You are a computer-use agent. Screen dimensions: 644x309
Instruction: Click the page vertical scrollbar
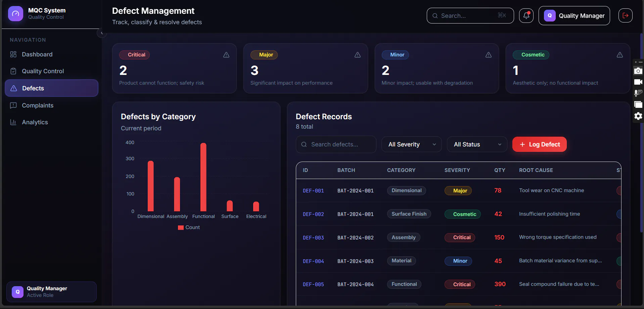tap(642, 133)
